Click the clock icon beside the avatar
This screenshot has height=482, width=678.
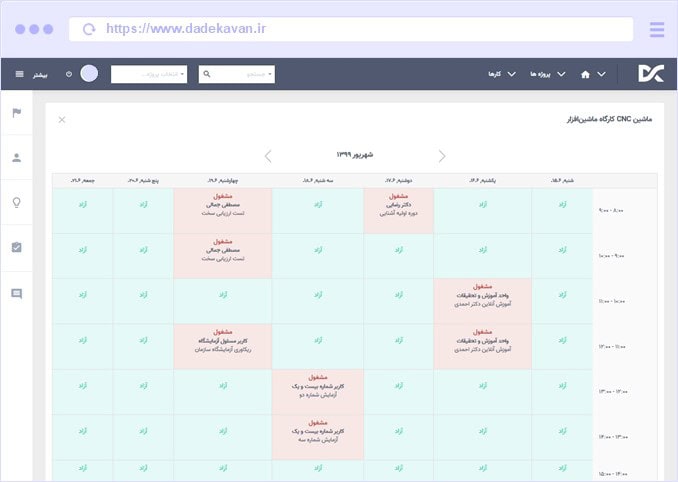click(x=69, y=74)
